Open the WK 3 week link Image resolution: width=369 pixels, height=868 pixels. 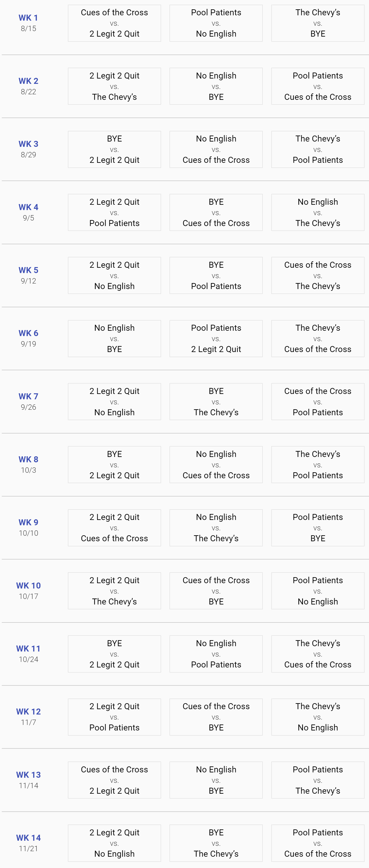(x=28, y=144)
